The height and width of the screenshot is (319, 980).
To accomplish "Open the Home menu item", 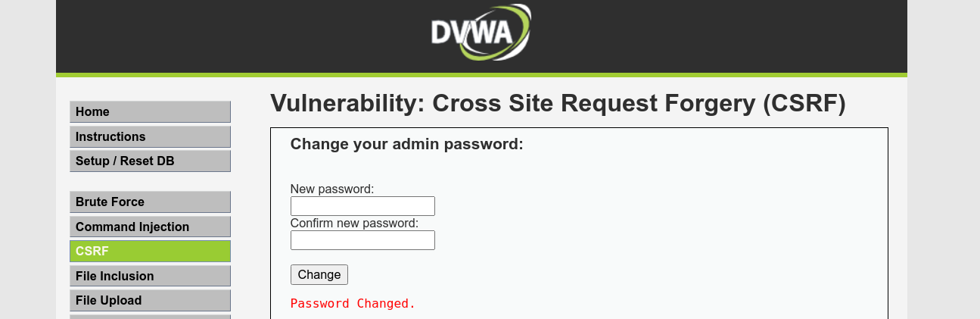I will [150, 112].
